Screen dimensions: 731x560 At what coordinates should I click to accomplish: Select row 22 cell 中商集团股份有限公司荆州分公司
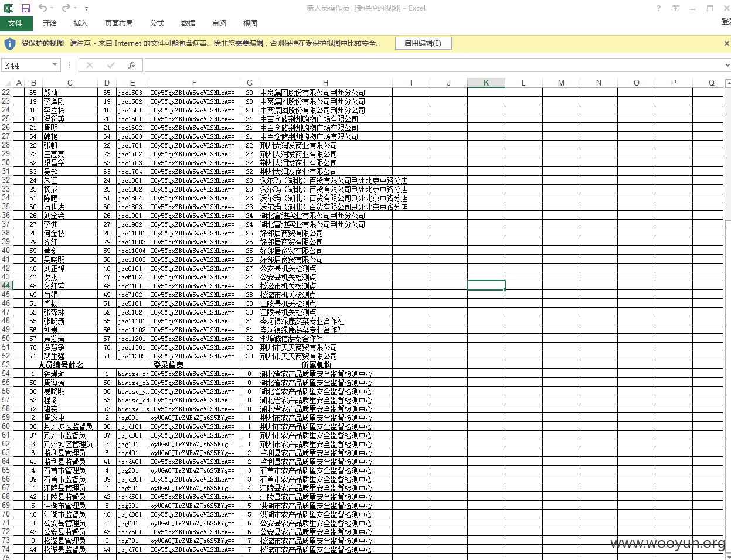pyautogui.click(x=325, y=93)
